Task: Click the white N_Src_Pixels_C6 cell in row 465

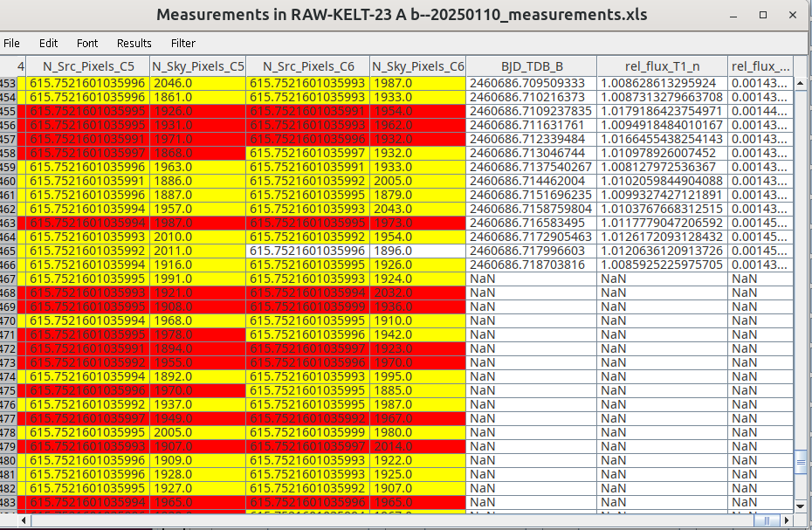Action: [x=307, y=251]
